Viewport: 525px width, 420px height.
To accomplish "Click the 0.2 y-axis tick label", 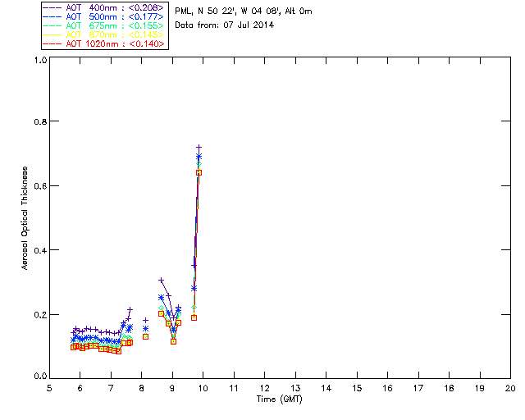I will 40,314.
